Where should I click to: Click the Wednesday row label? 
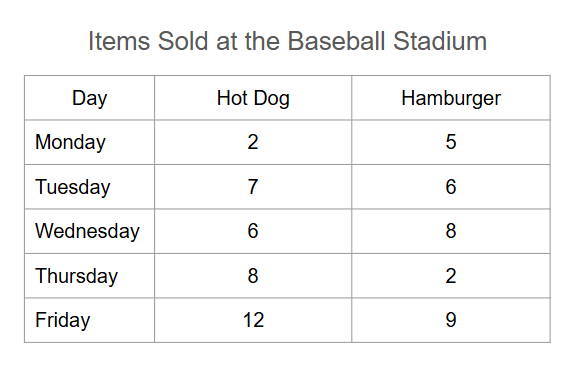click(87, 231)
